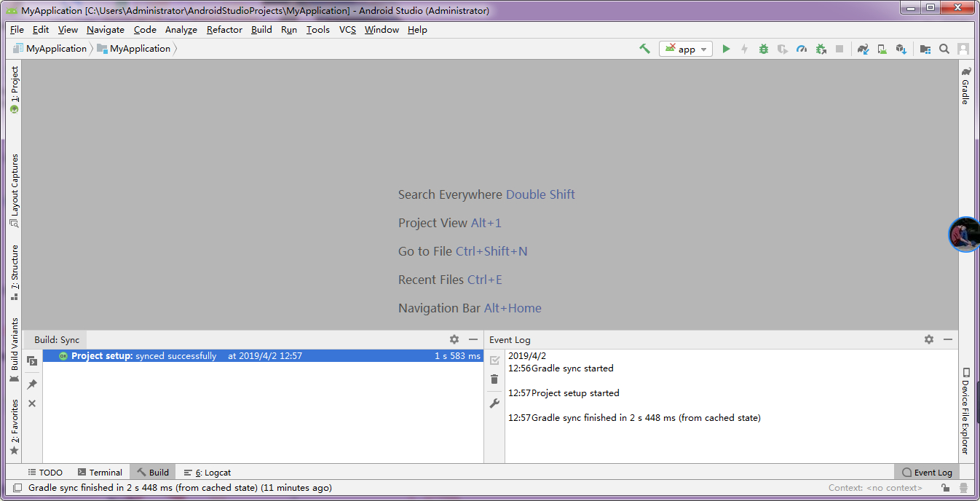Screen dimensions: 980x501
Task: Toggle the read-only lock icon in status bar
Action: 944,488
